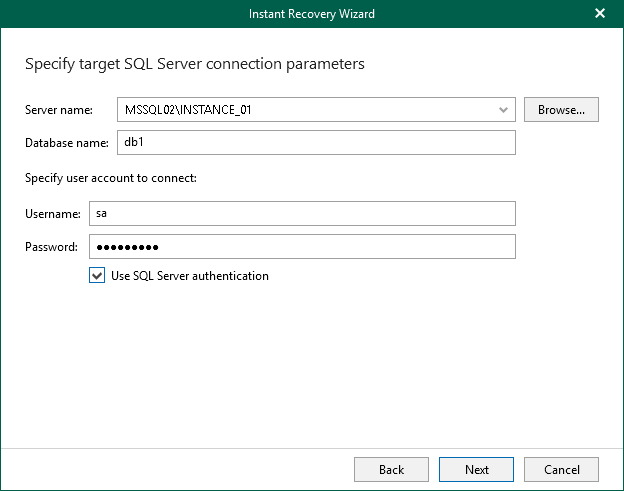
Task: Click the MSSQL02\INSTANCE_01 server name box
Action: [x=300, y=110]
